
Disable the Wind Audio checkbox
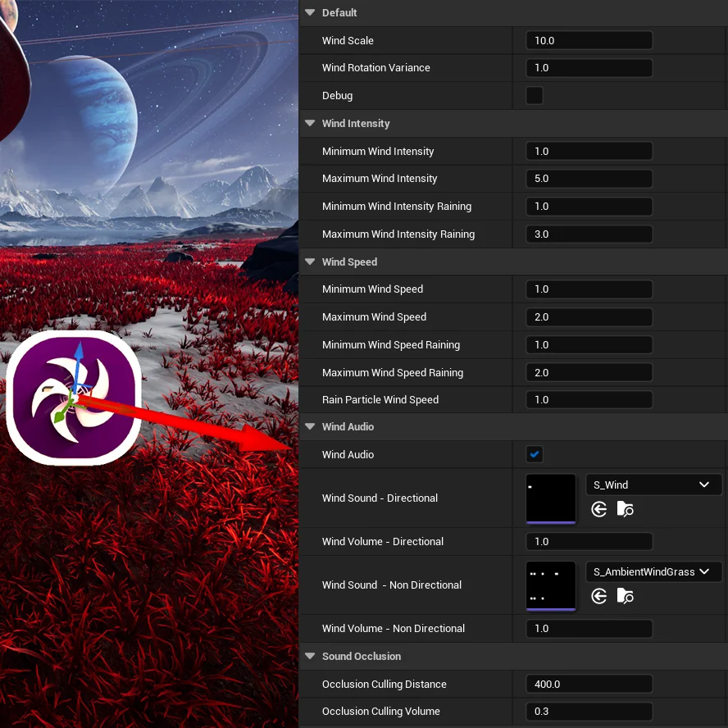coord(535,454)
